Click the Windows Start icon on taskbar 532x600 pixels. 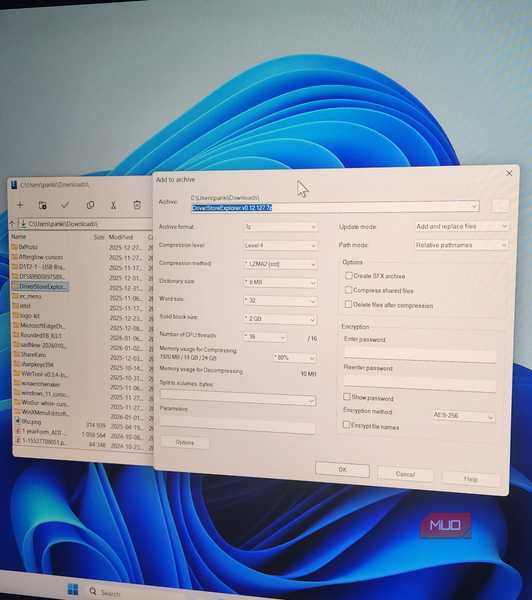pyautogui.click(x=72, y=590)
